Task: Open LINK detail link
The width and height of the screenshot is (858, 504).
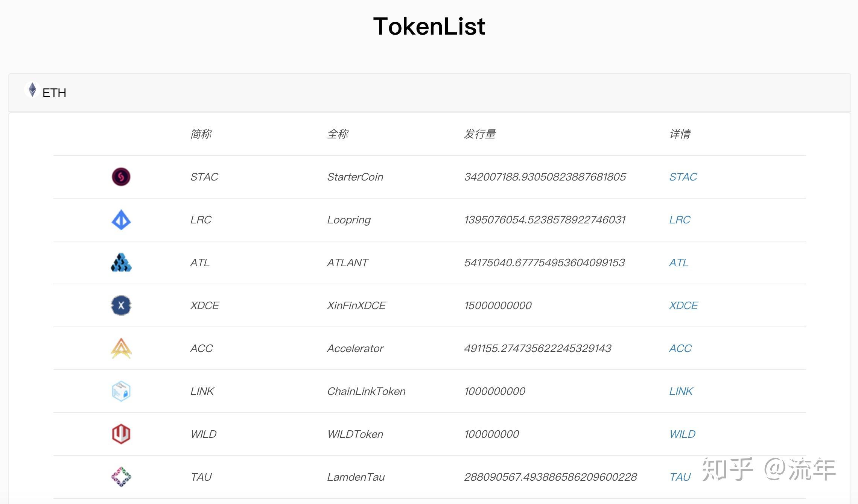Action: tap(681, 391)
